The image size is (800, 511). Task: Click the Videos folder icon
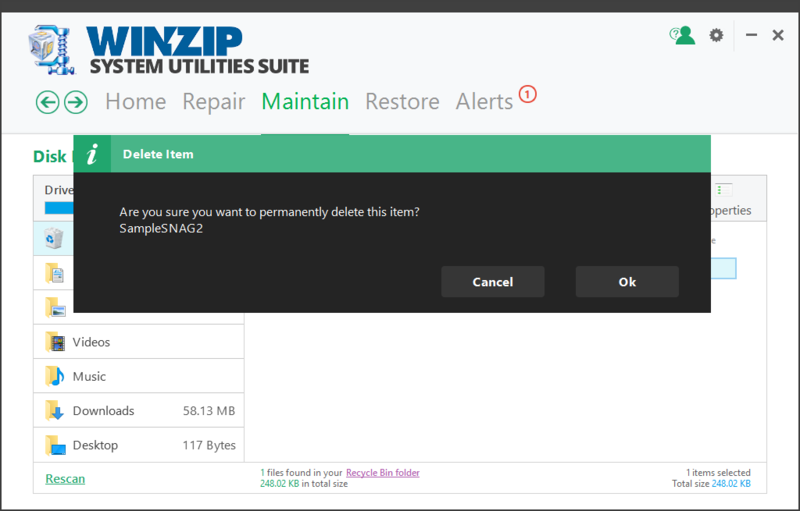click(x=55, y=342)
